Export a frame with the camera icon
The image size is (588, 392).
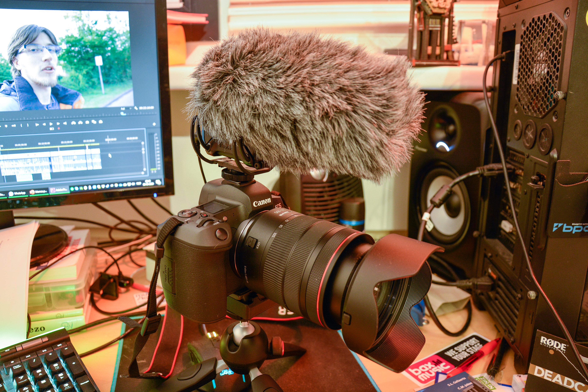[x=87, y=122]
